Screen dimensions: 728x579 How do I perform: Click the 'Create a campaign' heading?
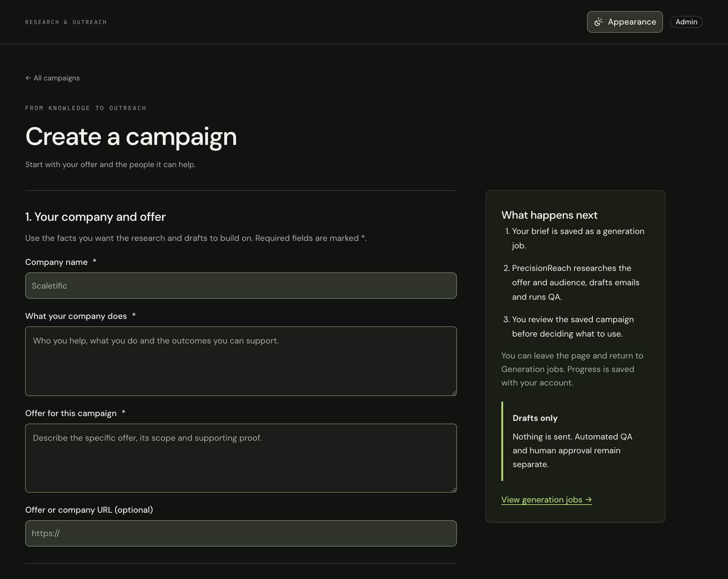(131, 136)
